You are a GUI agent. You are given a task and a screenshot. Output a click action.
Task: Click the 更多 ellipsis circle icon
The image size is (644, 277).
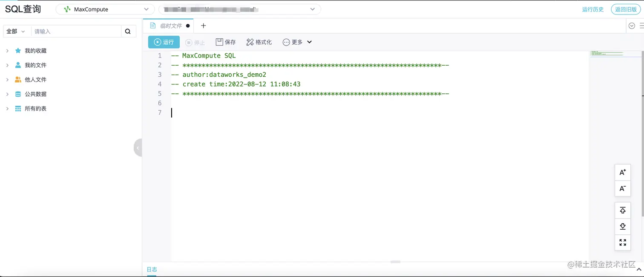[x=286, y=42]
